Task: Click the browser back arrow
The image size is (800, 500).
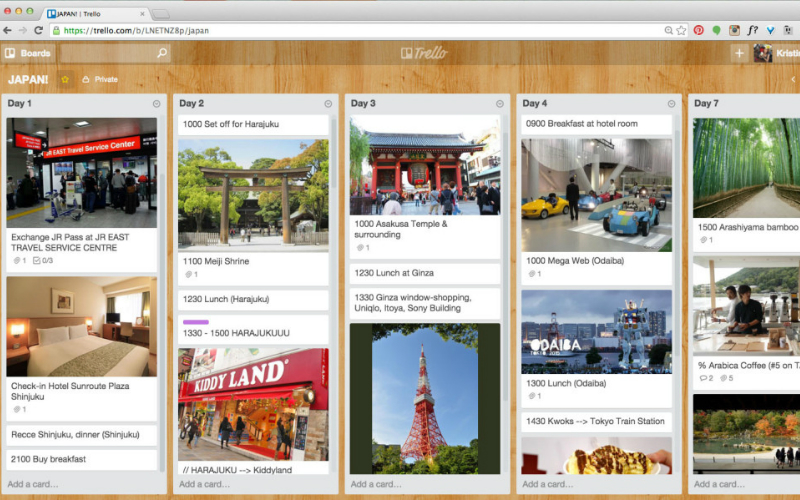Action: pos(7,31)
